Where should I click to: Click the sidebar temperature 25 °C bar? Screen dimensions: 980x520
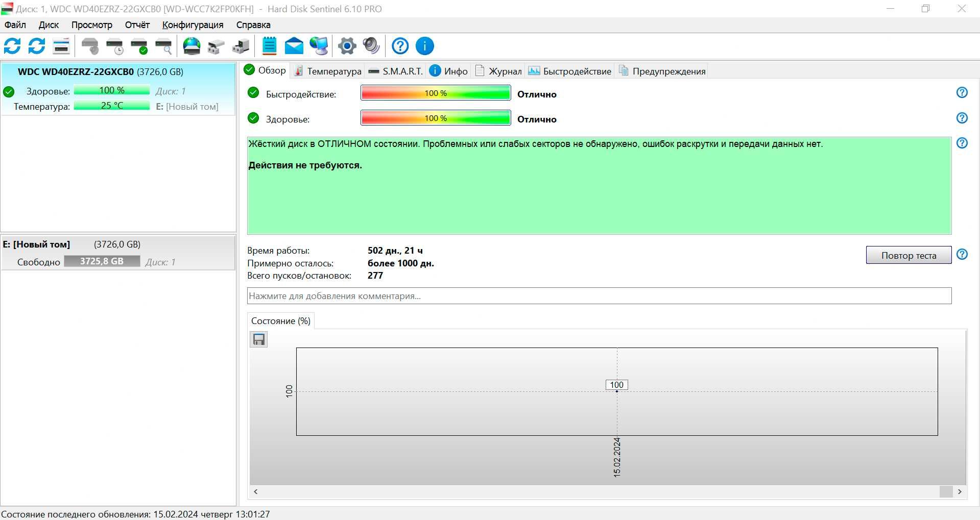(x=112, y=106)
